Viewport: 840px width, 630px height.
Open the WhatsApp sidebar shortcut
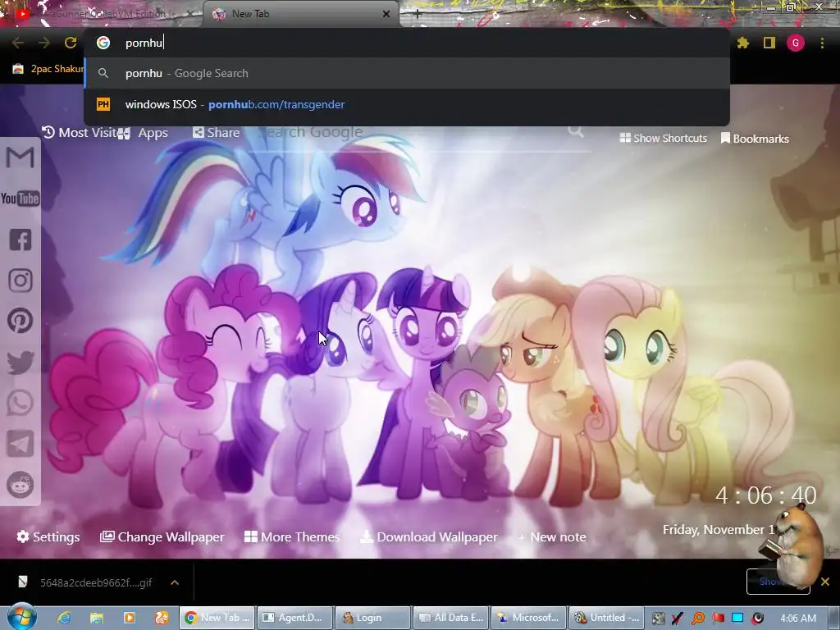pos(21,403)
